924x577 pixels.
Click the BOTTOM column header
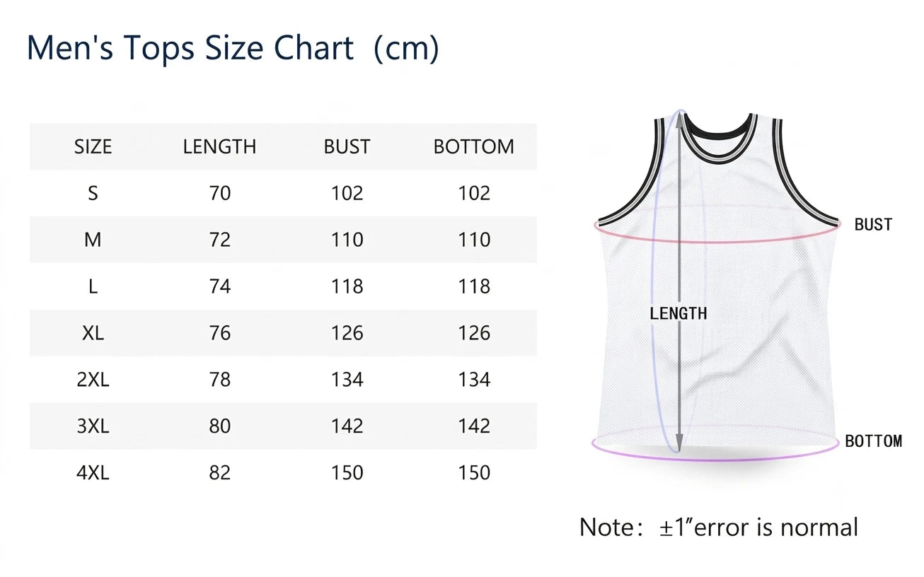(473, 147)
